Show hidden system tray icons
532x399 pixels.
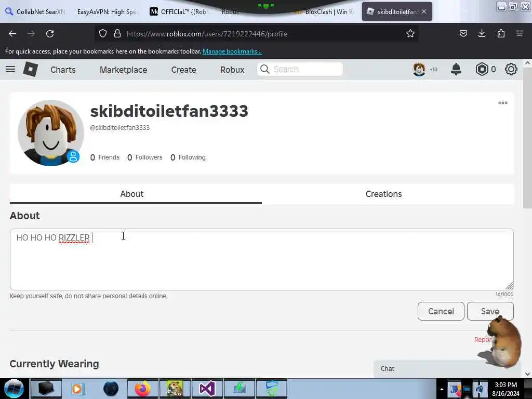click(442, 389)
